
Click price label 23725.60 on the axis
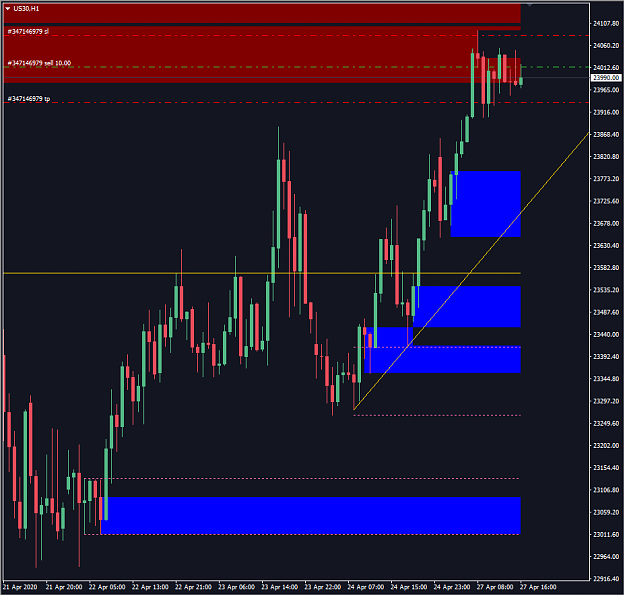click(x=606, y=201)
